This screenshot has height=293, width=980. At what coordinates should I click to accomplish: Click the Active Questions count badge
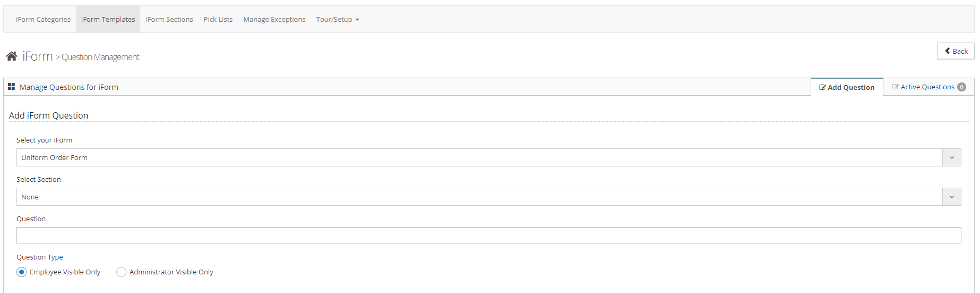point(961,87)
